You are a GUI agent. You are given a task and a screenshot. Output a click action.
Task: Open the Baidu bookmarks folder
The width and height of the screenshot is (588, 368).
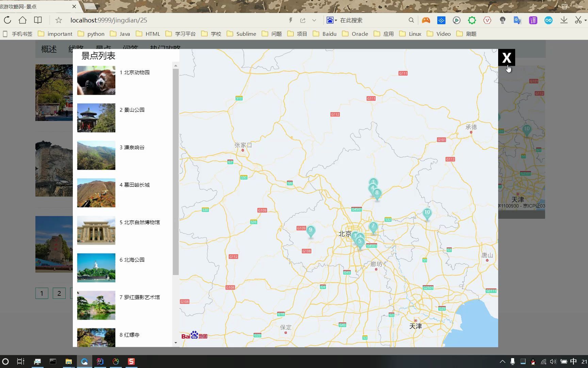click(325, 34)
